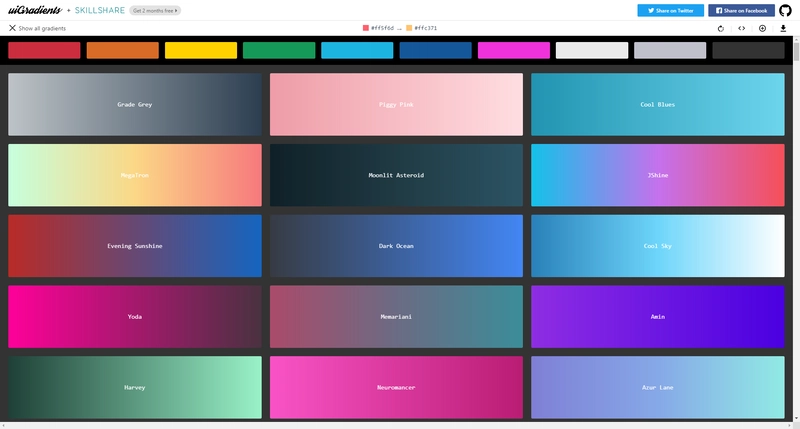Open the Yoda gradient
Screen dimensions: 800x429
pos(135,316)
